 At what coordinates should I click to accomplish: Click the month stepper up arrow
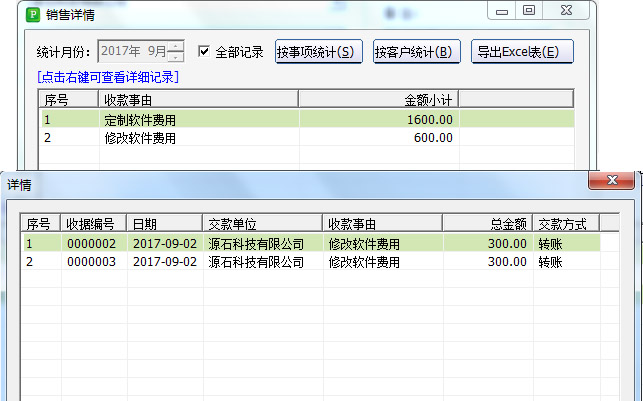(176, 46)
